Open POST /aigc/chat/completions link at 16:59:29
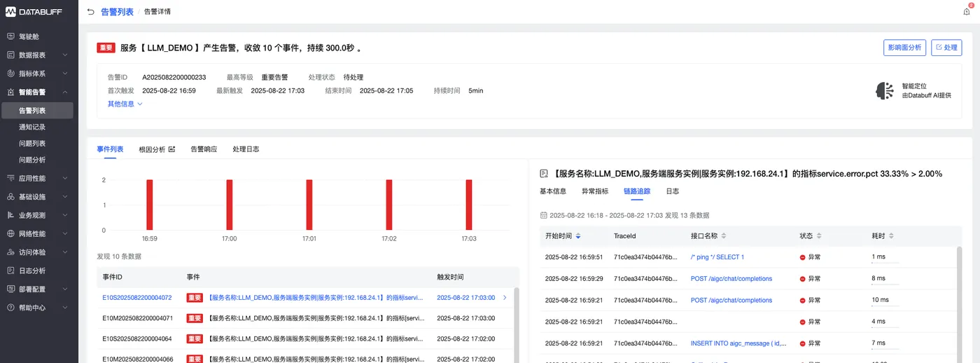This screenshot has height=363, width=980. pyautogui.click(x=731, y=279)
